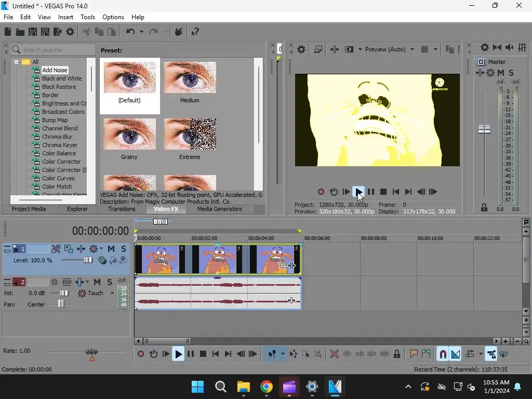This screenshot has width=532, height=399.
Task: Open edit tool selector dropdown arrow
Action: tap(283, 354)
